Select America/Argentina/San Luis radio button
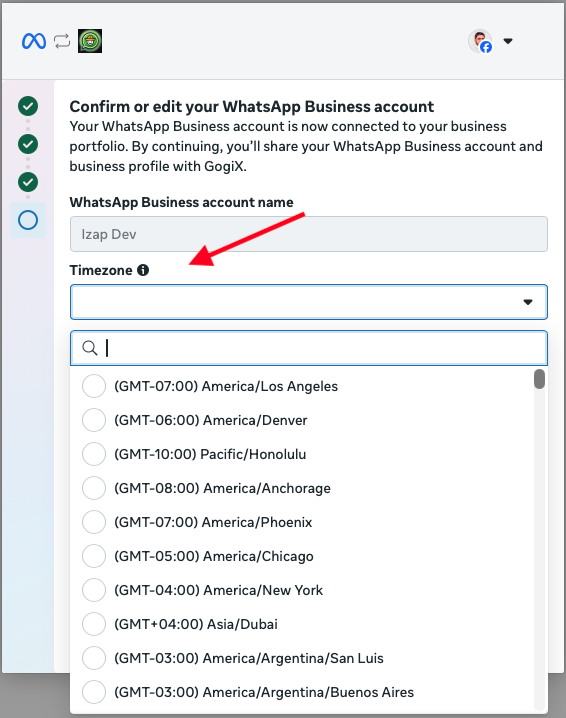566x718 pixels. point(94,658)
